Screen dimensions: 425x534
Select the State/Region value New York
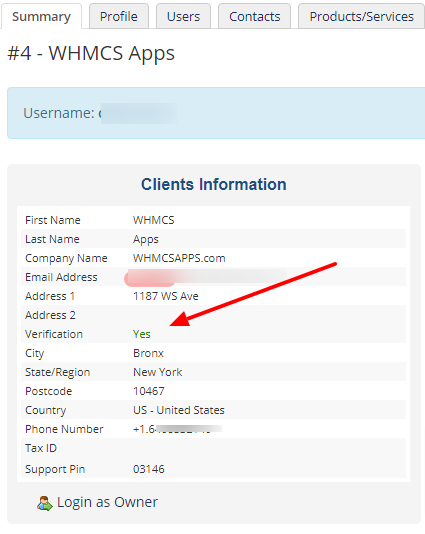pyautogui.click(x=158, y=372)
